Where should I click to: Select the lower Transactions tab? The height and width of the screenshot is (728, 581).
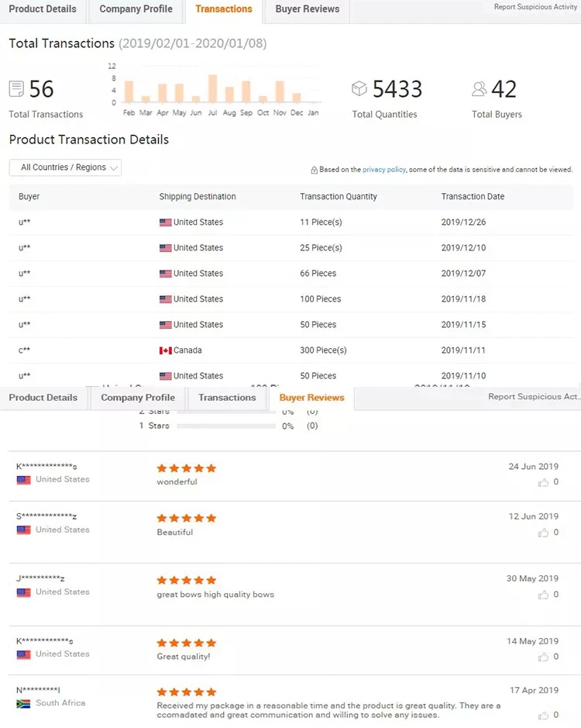227,398
